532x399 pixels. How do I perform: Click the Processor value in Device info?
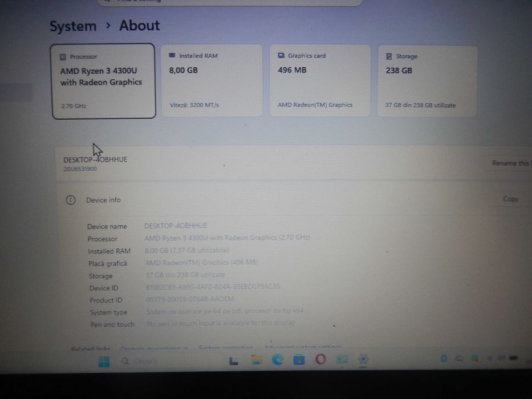pyautogui.click(x=228, y=238)
